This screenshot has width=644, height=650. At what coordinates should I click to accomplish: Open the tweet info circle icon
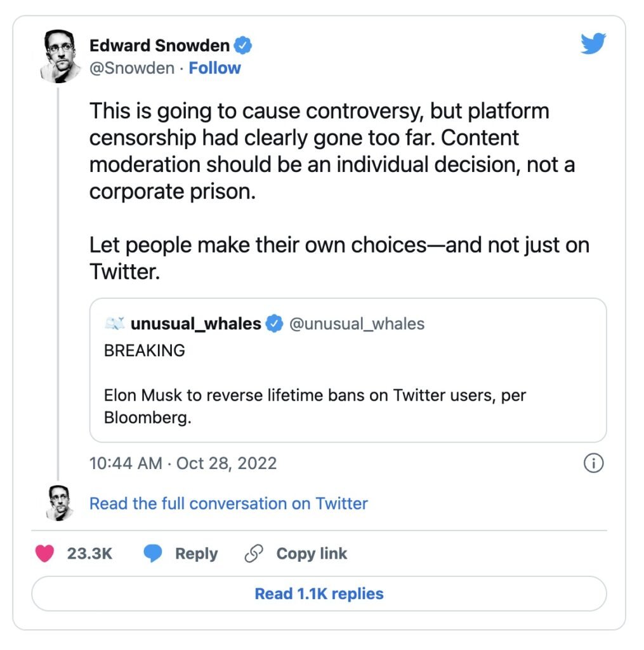click(593, 463)
